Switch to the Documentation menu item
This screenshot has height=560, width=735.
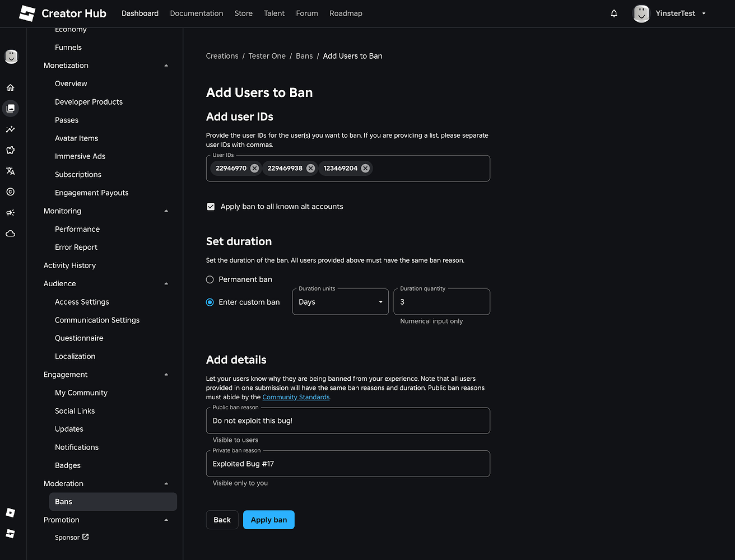[x=197, y=13]
